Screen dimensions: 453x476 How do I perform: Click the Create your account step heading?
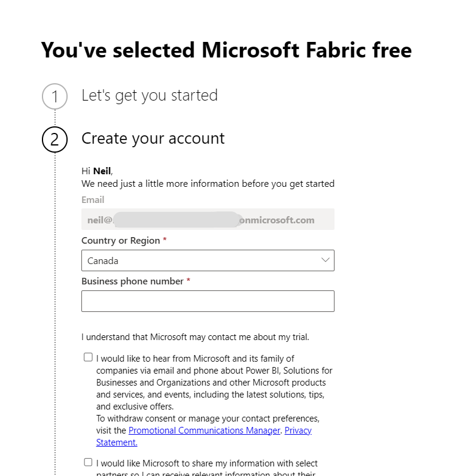point(153,139)
